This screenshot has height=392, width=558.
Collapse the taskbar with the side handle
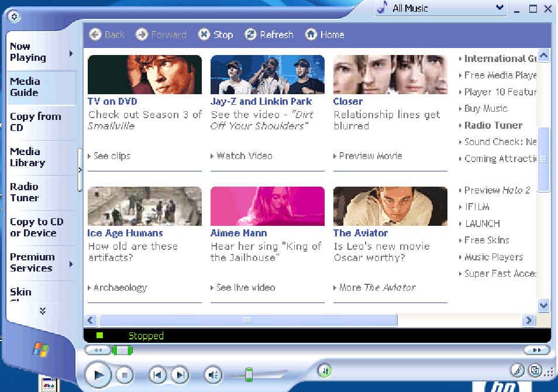(80, 170)
